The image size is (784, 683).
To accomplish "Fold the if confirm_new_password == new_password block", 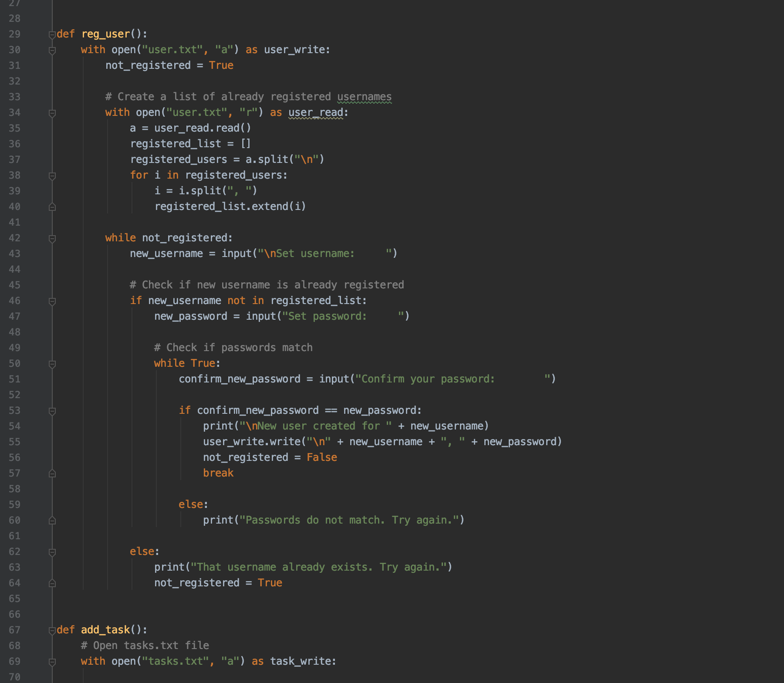I will [52, 411].
